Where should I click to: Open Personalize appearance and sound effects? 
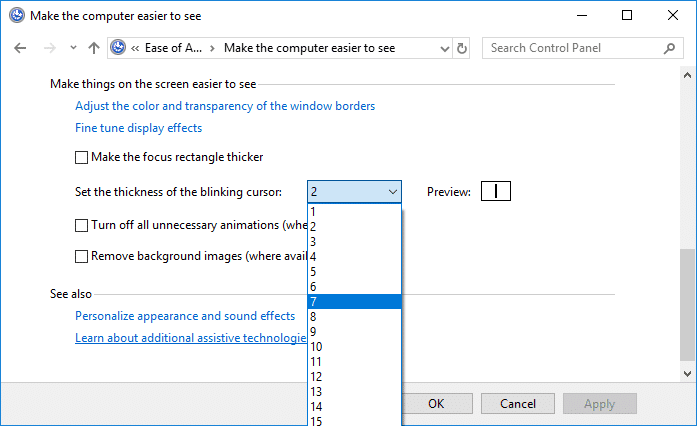click(x=185, y=316)
